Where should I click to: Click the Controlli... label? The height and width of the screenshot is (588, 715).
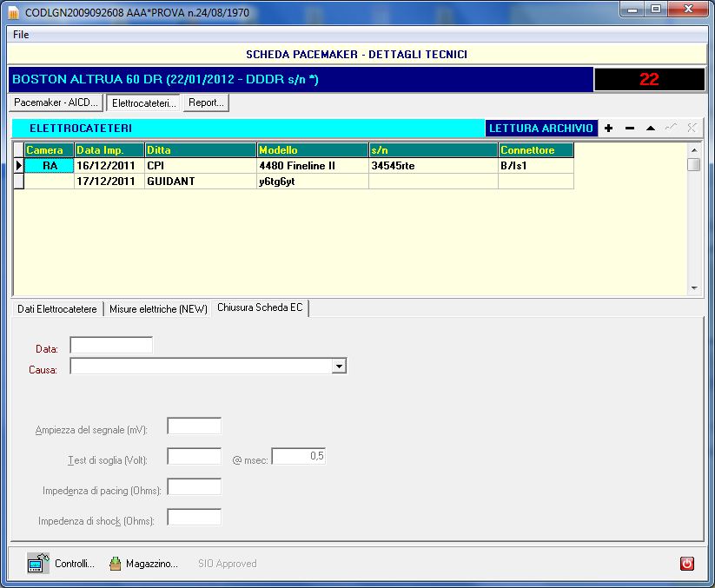click(75, 564)
